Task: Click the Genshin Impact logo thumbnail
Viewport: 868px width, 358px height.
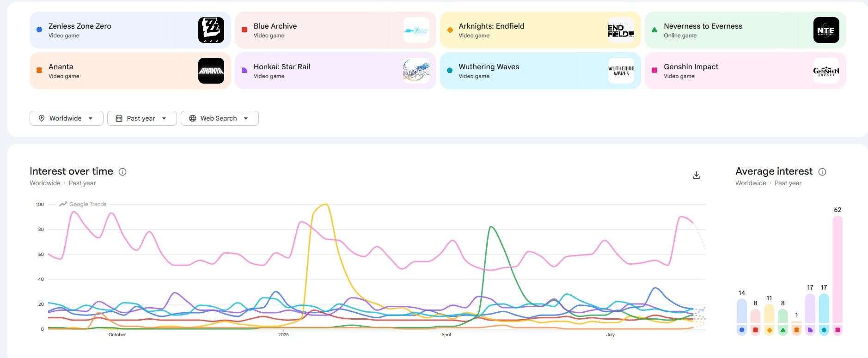Action: tap(826, 71)
